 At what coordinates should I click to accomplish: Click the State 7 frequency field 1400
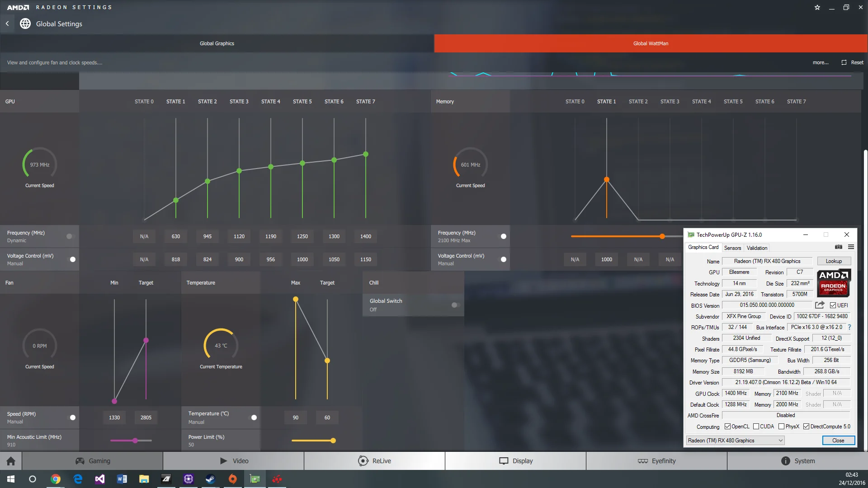point(366,236)
